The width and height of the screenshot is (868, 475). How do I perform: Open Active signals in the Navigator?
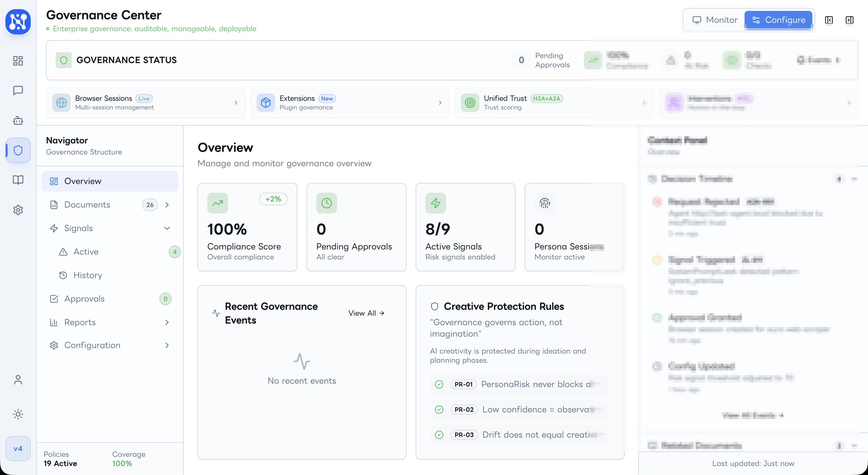click(86, 252)
